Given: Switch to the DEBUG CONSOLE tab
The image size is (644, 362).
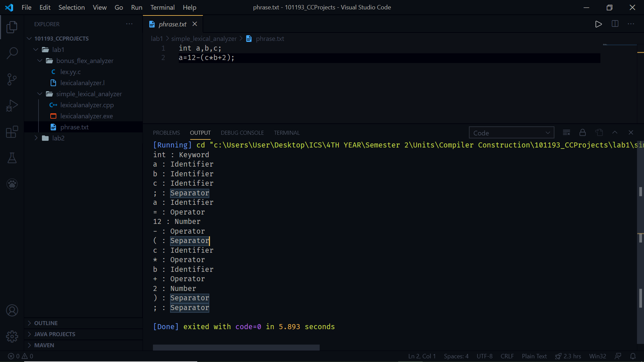Looking at the screenshot, I should (242, 133).
